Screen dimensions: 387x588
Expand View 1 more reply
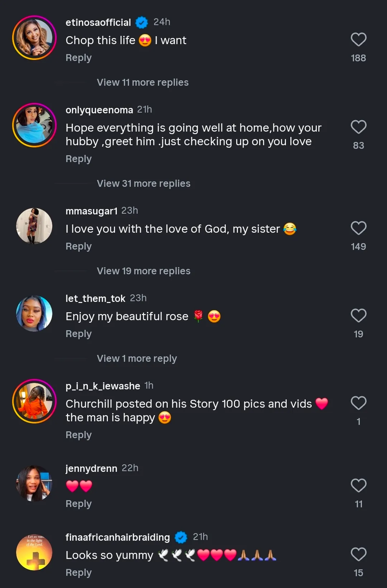[x=137, y=359]
